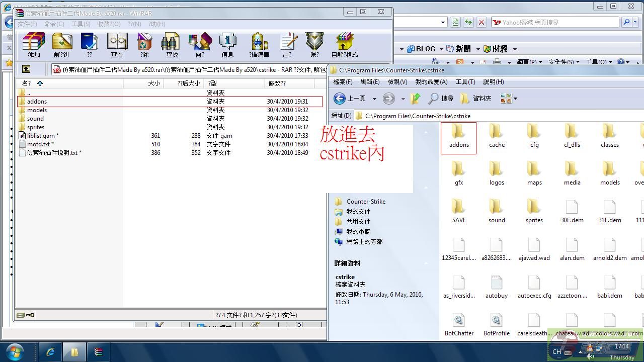Viewport: 644px width, 362px height.
Task: Open Explorer 編輯(E) menu
Action: [x=370, y=81]
